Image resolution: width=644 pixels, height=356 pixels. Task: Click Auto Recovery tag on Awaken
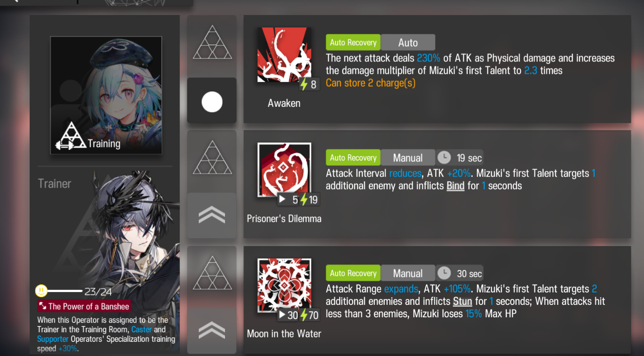pyautogui.click(x=353, y=43)
